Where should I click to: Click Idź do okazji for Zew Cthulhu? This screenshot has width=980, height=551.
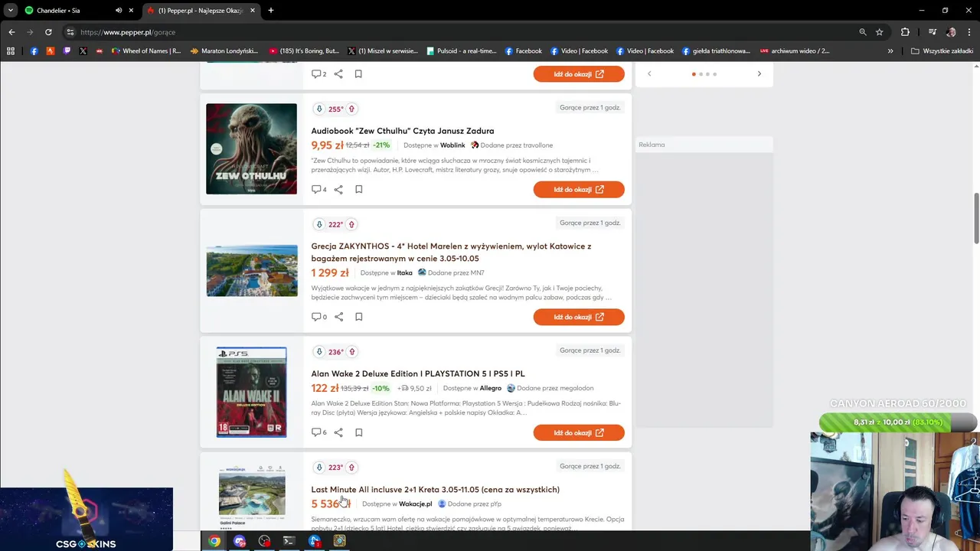point(579,190)
